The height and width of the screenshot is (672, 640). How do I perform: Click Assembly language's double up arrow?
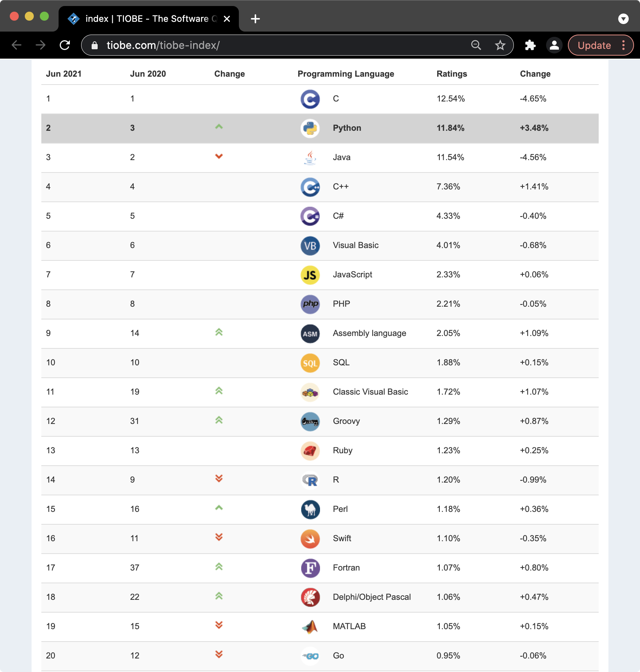(x=219, y=332)
